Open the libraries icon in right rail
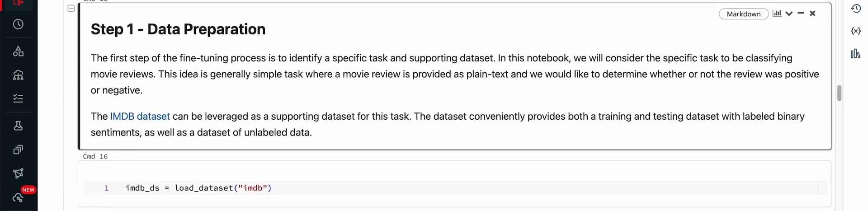The height and width of the screenshot is (211, 868). [855, 54]
